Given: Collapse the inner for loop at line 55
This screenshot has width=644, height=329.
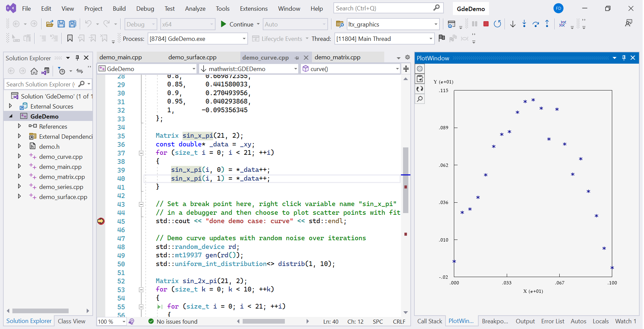Looking at the screenshot, I should pyautogui.click(x=141, y=307).
